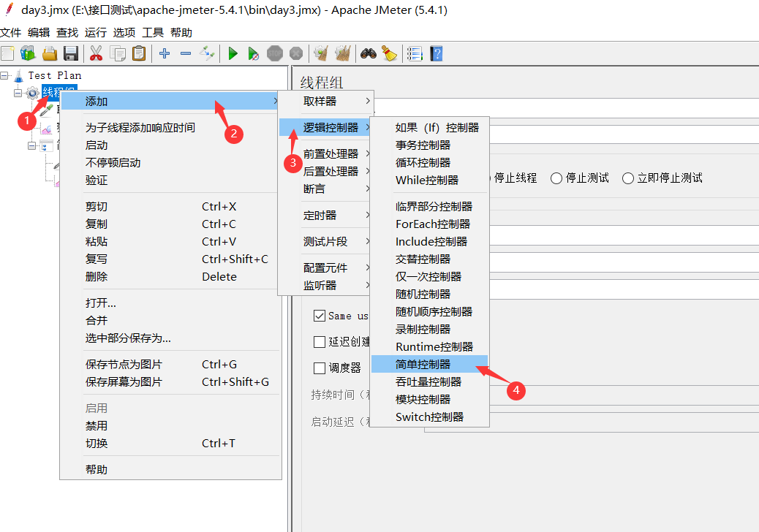Image resolution: width=759 pixels, height=532 pixels.
Task: Click 选中部分保存为... entry
Action: pyautogui.click(x=170, y=338)
